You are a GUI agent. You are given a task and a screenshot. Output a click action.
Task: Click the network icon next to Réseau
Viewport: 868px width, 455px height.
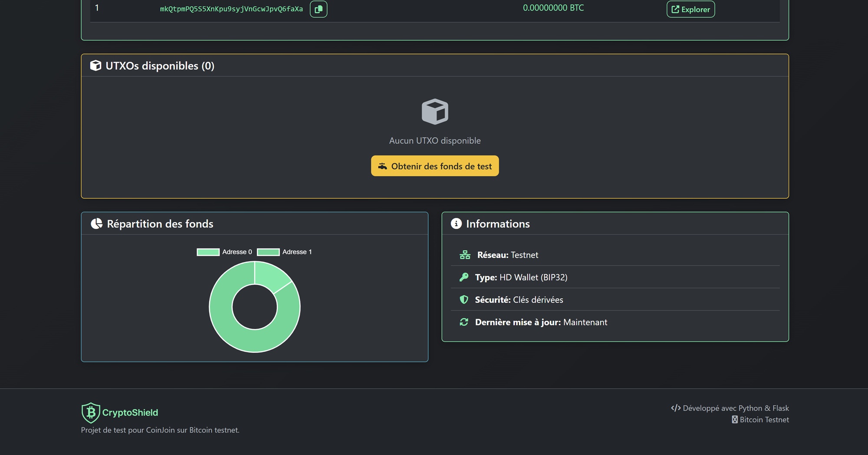click(464, 255)
